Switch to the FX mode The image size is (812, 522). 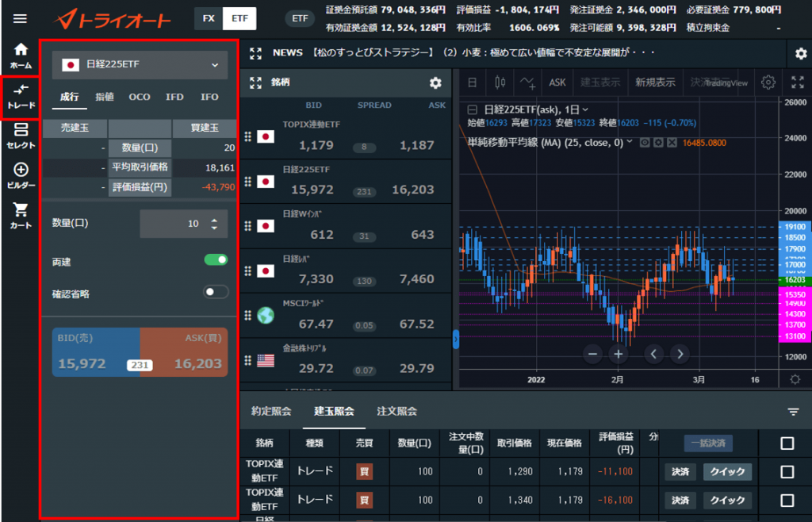(x=209, y=19)
